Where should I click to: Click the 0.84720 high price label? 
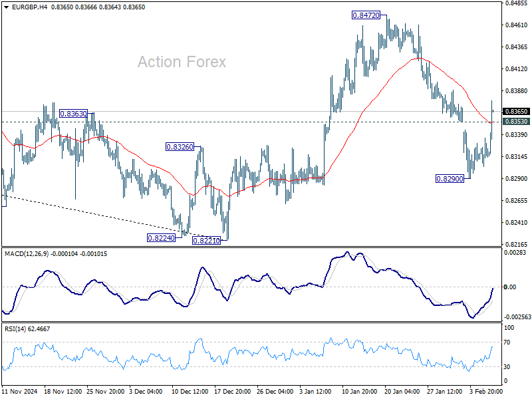click(x=366, y=15)
